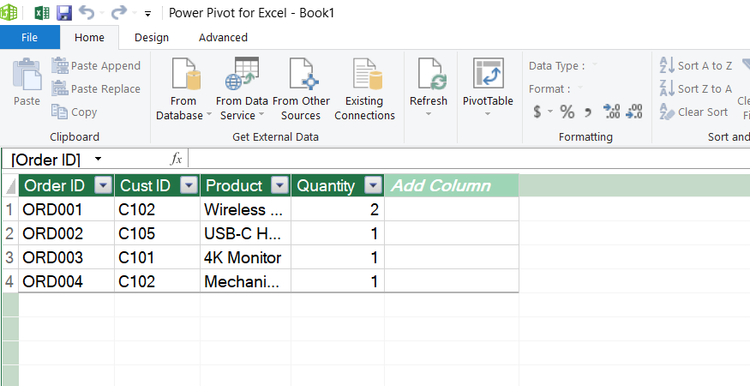Select quantity cell with value 2
The image size is (750, 386).
click(x=338, y=210)
